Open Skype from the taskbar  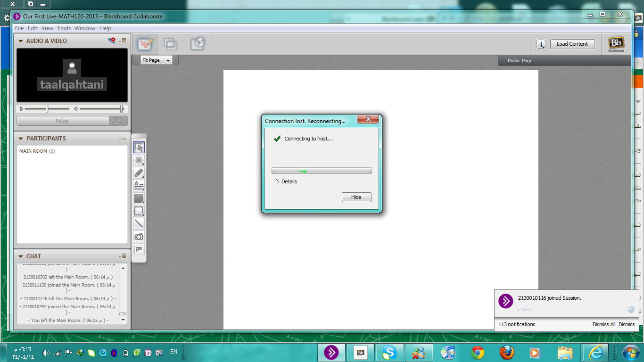(389, 352)
